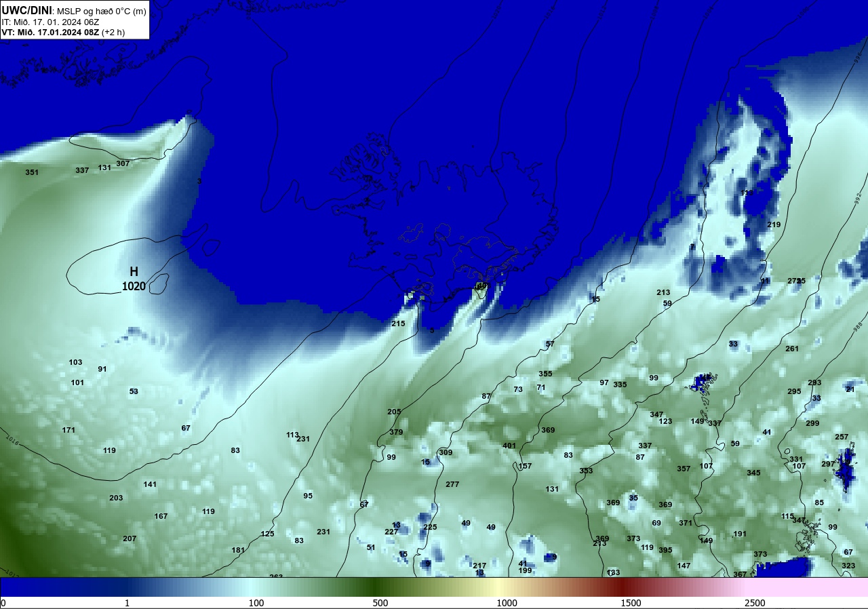Click the height value 379
This screenshot has width=868, height=609.
[397, 432]
